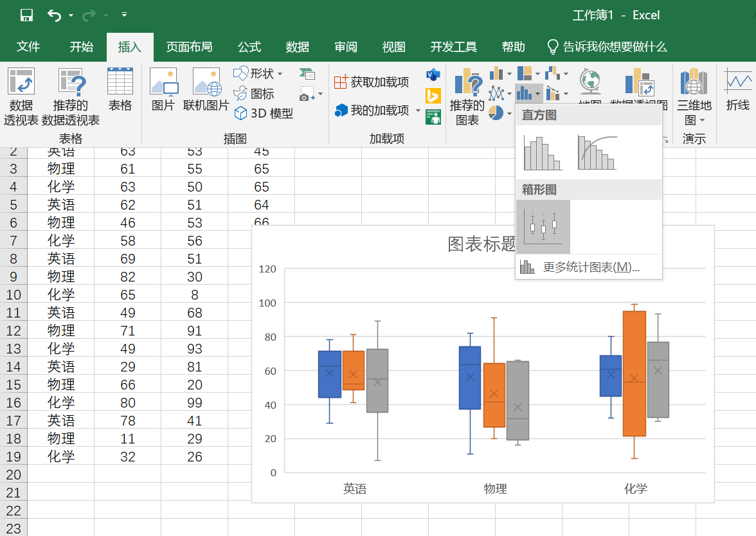Select the orange box in the 化学 group
The height and width of the screenshot is (536, 756).
pos(634,373)
